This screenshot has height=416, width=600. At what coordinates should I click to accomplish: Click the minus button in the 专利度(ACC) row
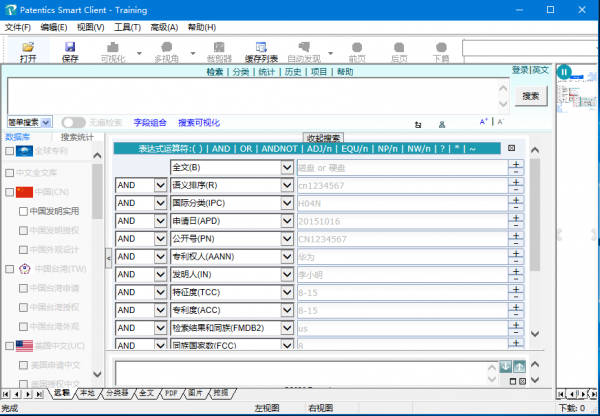(516, 315)
